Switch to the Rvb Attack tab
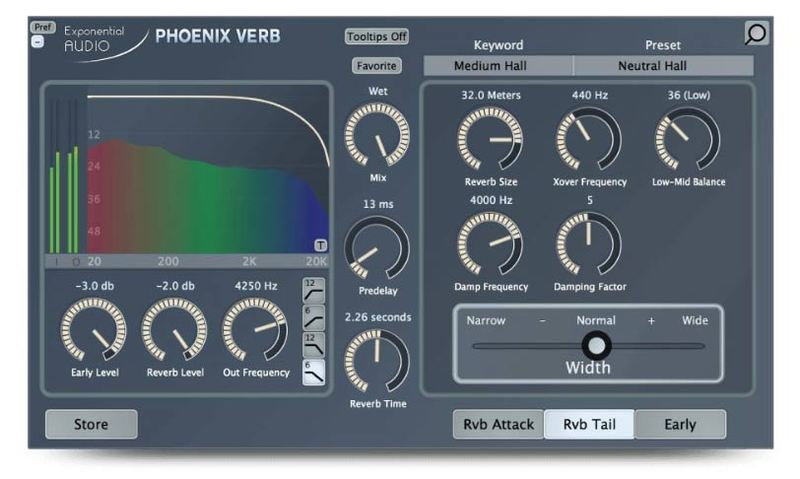Viewport: 800px width, 479px height. click(498, 424)
